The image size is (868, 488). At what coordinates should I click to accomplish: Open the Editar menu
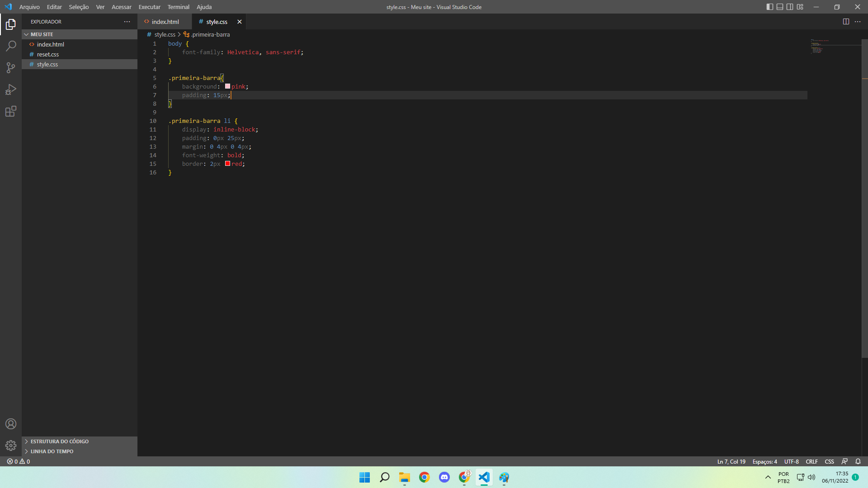[x=54, y=7]
